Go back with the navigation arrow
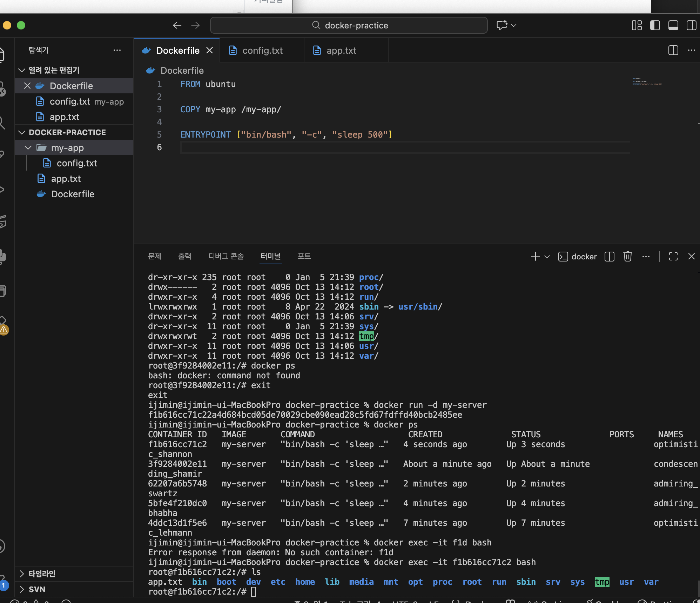Screen dimensions: 700x603 point(177,25)
